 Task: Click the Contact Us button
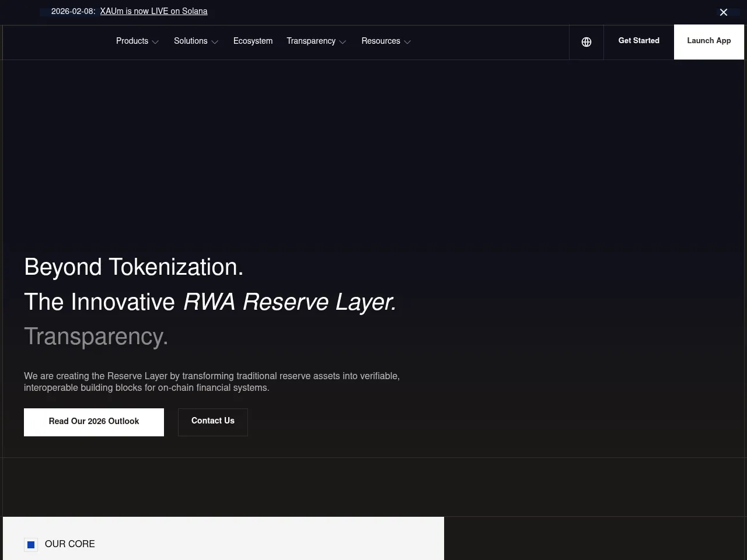click(x=212, y=422)
